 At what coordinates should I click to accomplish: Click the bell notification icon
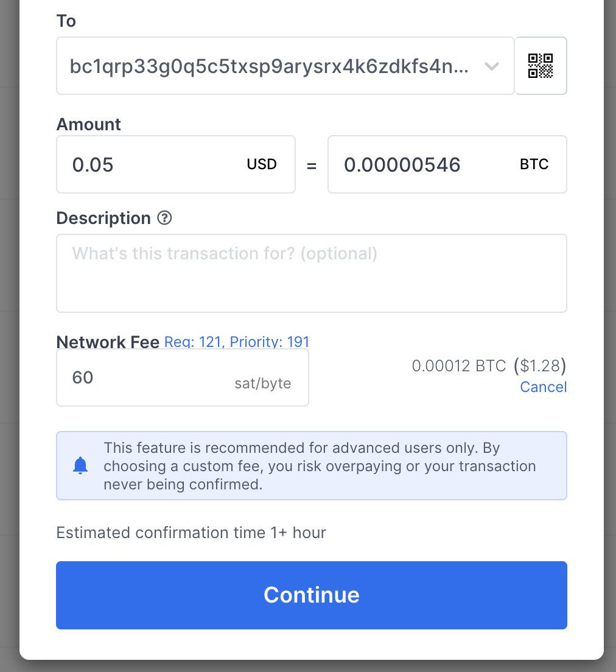pyautogui.click(x=80, y=466)
